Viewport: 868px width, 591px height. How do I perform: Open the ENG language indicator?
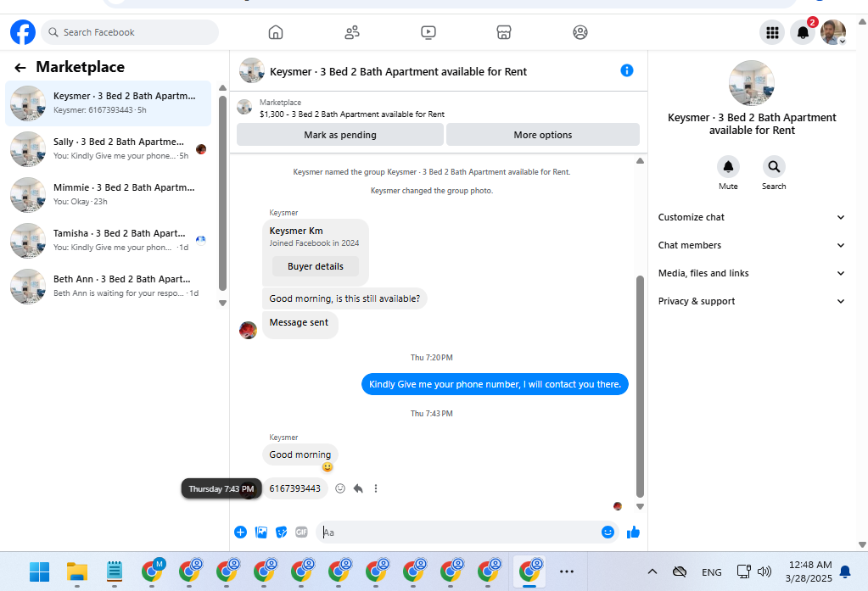(x=711, y=572)
